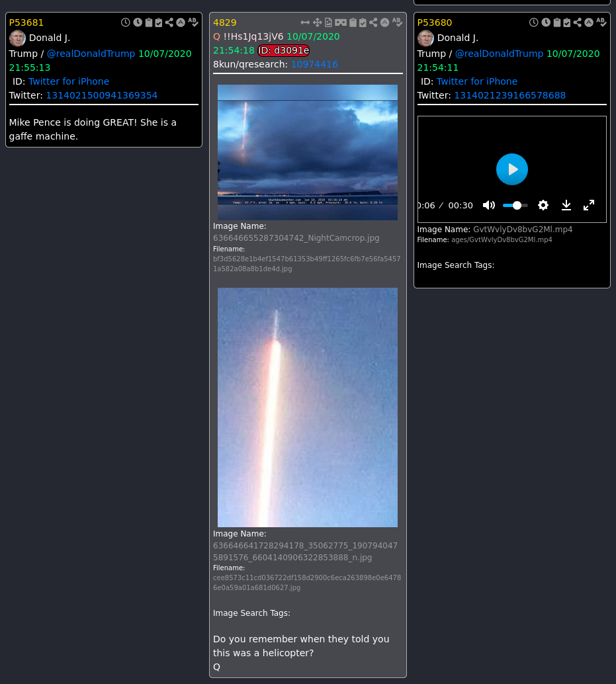Image resolution: width=616 pixels, height=684 pixels.
Task: Play the video in post P53680
Action: (x=512, y=169)
